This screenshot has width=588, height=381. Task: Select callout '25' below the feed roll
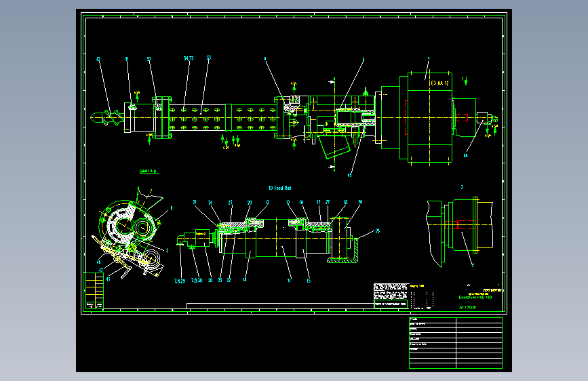(220, 280)
